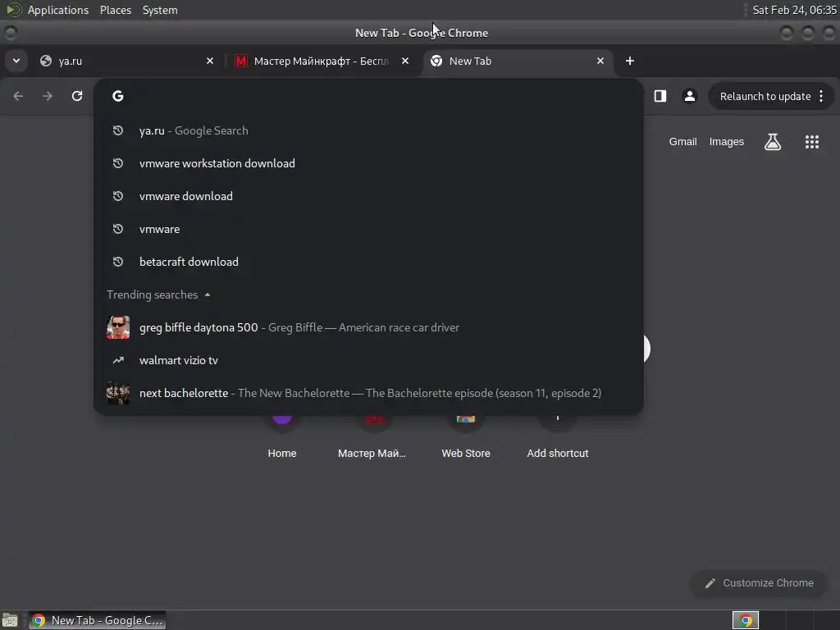
Task: Open the System menu
Action: tap(160, 10)
